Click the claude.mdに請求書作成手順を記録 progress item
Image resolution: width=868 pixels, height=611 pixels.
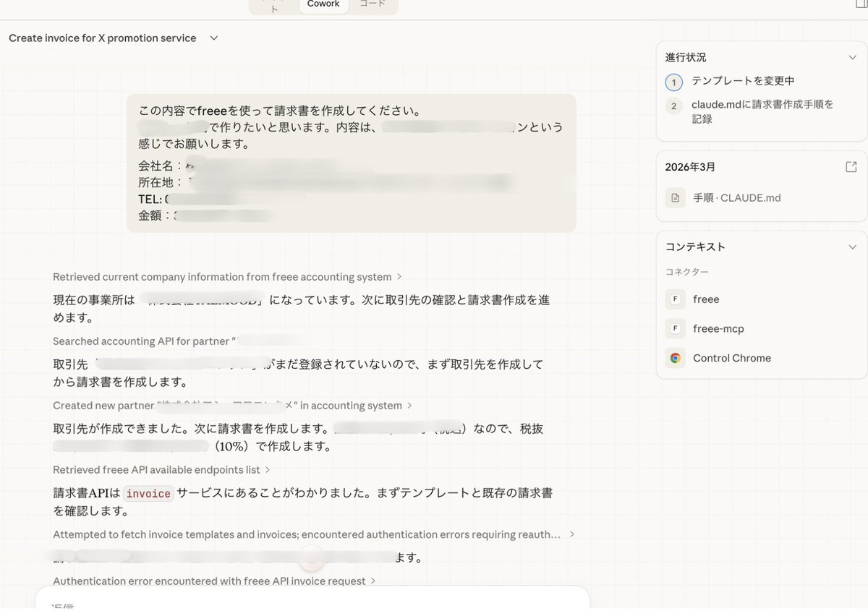(762, 111)
